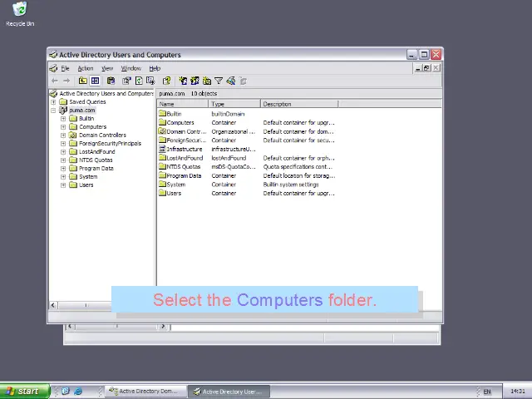Click the Back arrow toolbar button

55,81
